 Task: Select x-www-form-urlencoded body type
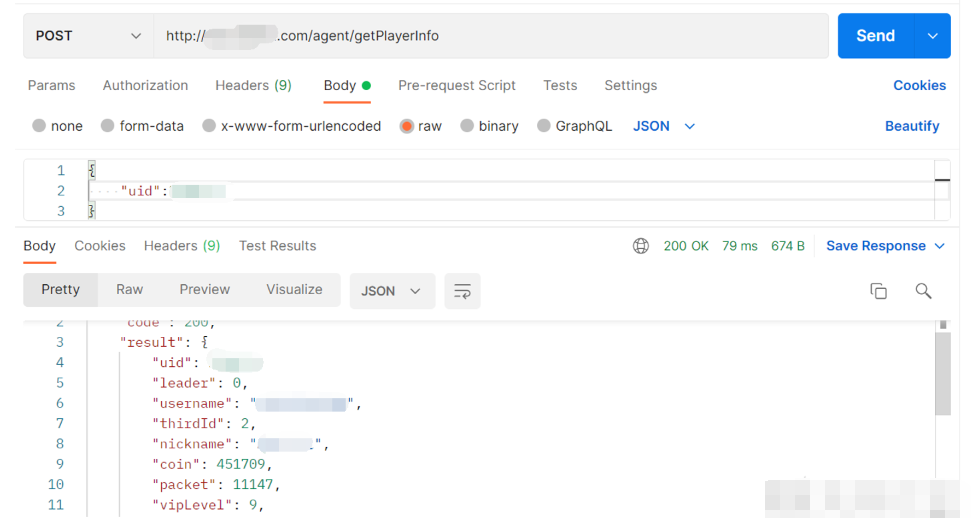pyautogui.click(x=209, y=126)
